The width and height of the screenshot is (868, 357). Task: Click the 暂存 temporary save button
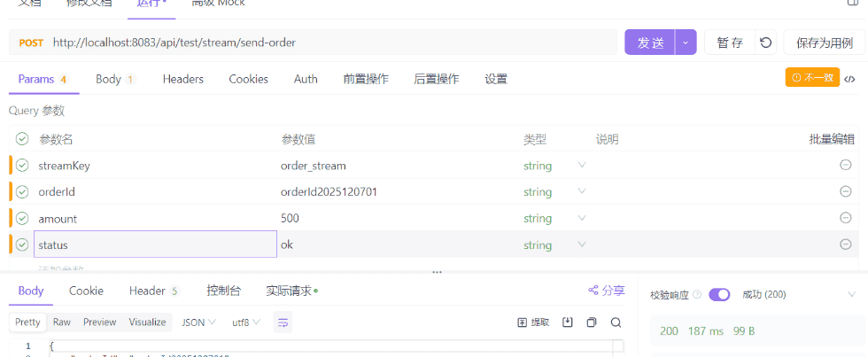click(730, 43)
